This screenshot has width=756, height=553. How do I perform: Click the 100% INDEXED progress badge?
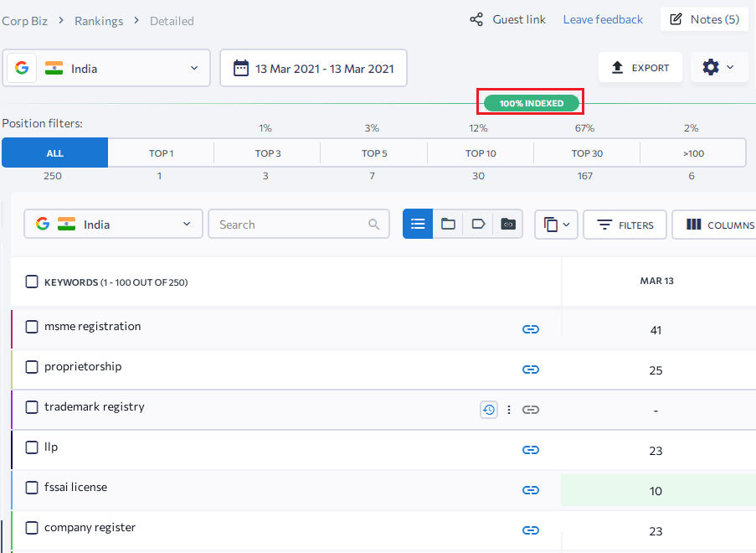(x=532, y=103)
